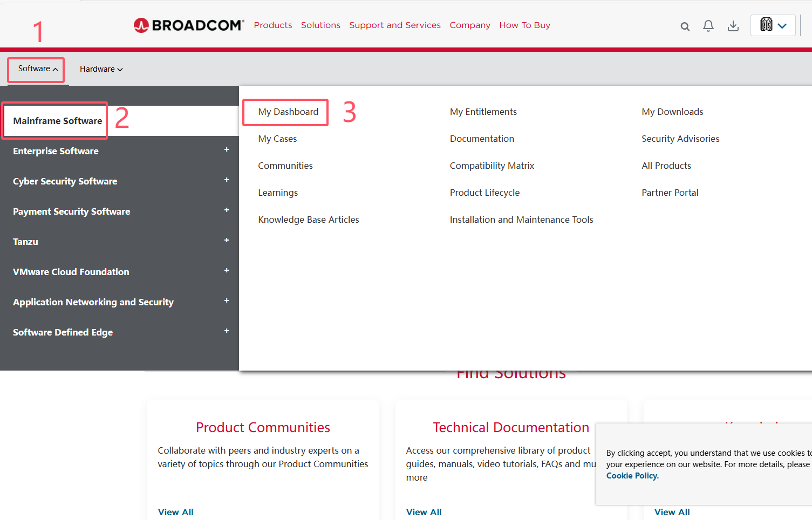Screen dimensions: 812x520
Task: Open the Products menu
Action: tap(273, 25)
